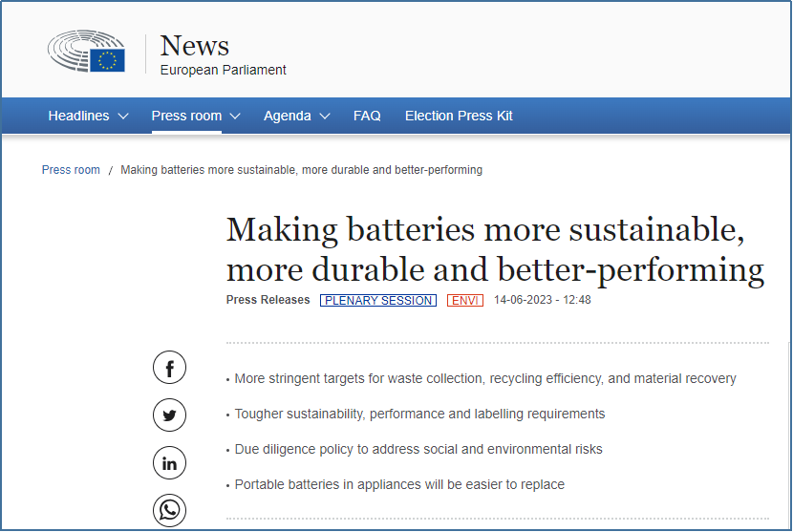
Task: Select Press room in the navigation bar
Action: click(x=186, y=116)
